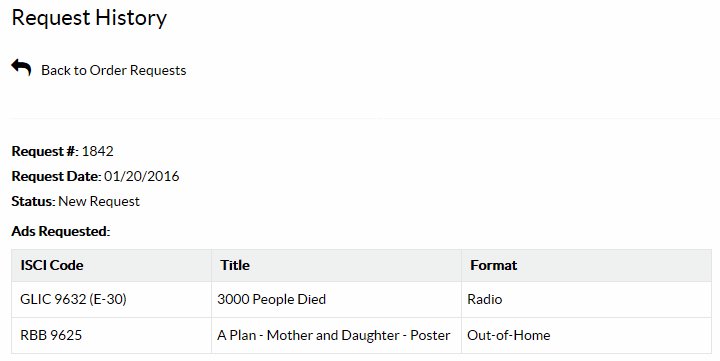Click the Ads Requested table header row
Screen dimensions: 720x361
point(361,265)
